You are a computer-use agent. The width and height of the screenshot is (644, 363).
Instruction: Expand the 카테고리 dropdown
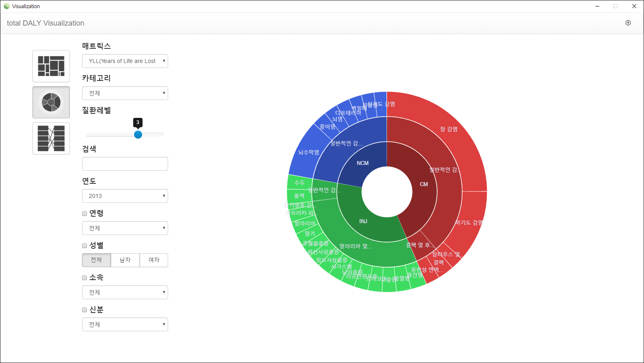tap(125, 93)
